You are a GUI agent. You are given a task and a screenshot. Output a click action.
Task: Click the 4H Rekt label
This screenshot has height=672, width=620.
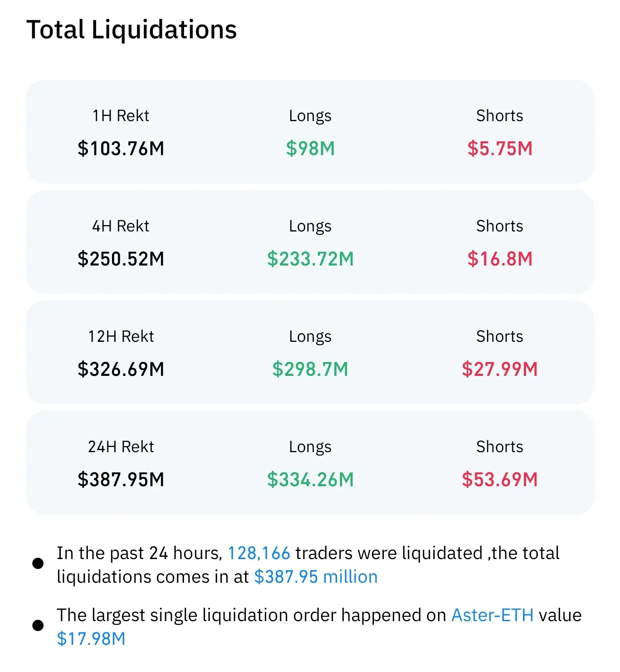[121, 226]
